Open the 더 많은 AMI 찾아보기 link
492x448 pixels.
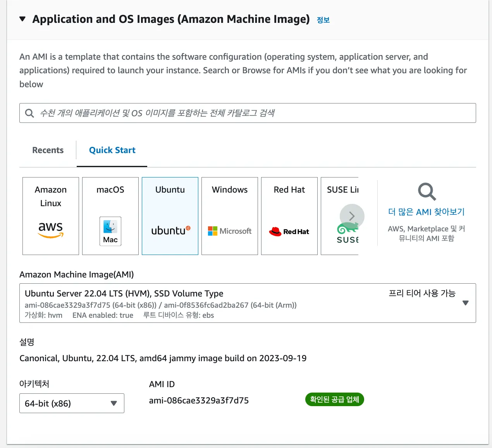426,212
